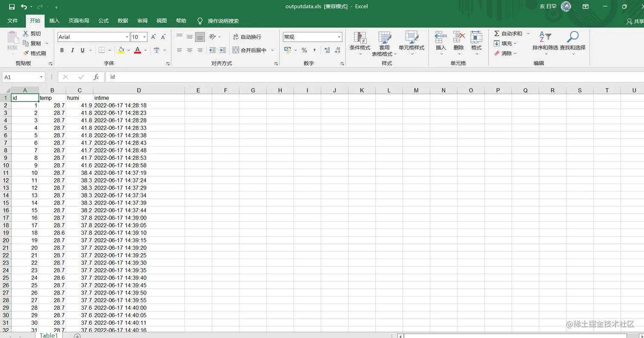Switch to the 公式 tab
Viewport: 644px width, 338px height.
click(x=103, y=21)
